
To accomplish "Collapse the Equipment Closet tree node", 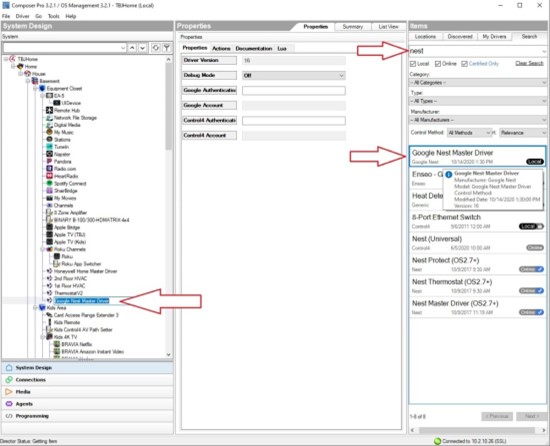I will [35, 88].
